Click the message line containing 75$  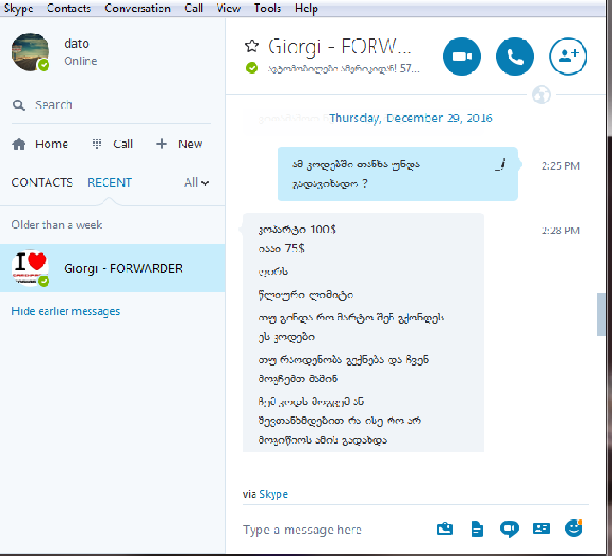[x=281, y=249]
